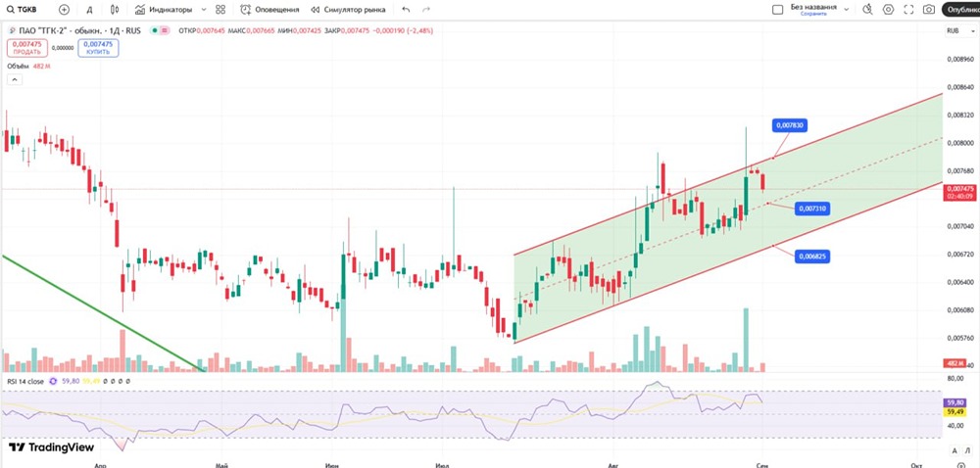The width and height of the screenshot is (980, 468).
Task: Expand the favorites arrow next to Индикаторы
Action: (204, 10)
